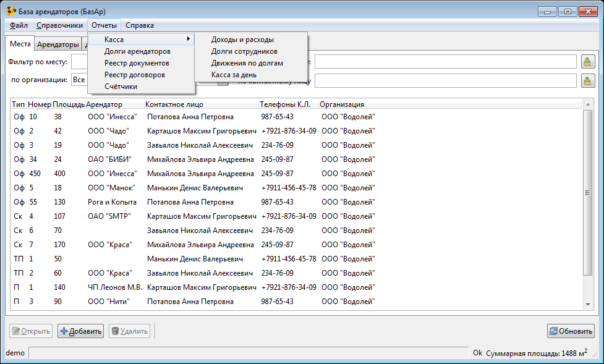
Task: Click the clear icon beside the contact person filter
Action: 587,80
